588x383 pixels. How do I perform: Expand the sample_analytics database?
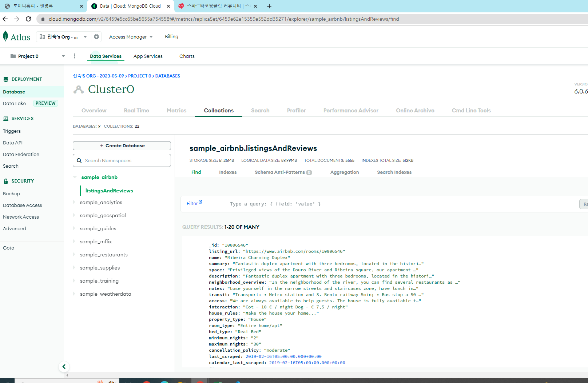pos(74,202)
